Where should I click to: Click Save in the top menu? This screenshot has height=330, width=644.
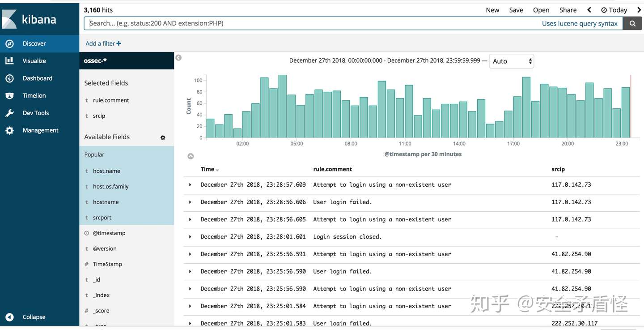pos(516,10)
